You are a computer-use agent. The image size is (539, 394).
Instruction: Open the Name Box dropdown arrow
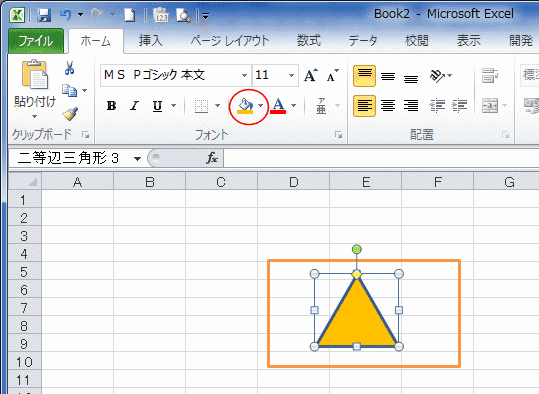tap(137, 158)
